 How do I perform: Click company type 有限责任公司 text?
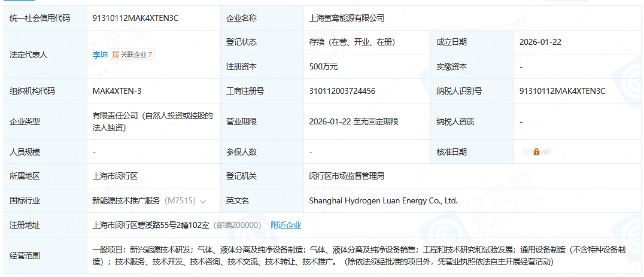[153, 122]
